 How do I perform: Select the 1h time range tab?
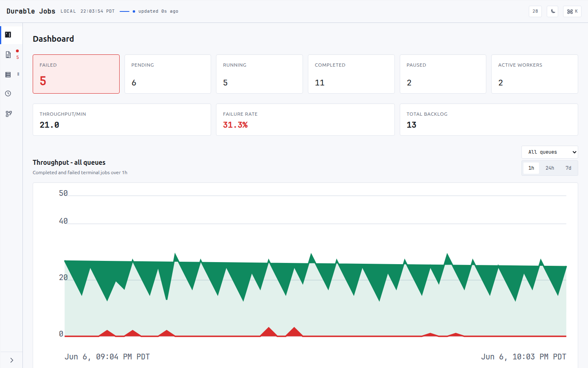pos(531,168)
